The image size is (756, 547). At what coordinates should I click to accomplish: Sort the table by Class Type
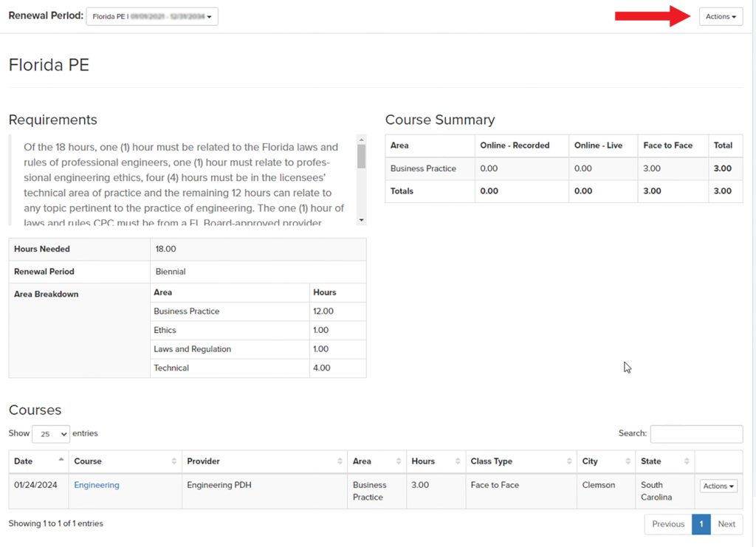coord(567,460)
